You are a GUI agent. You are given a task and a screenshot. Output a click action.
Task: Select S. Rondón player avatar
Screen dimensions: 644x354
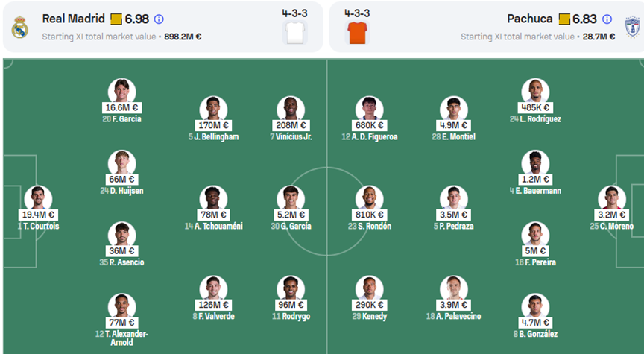click(370, 198)
